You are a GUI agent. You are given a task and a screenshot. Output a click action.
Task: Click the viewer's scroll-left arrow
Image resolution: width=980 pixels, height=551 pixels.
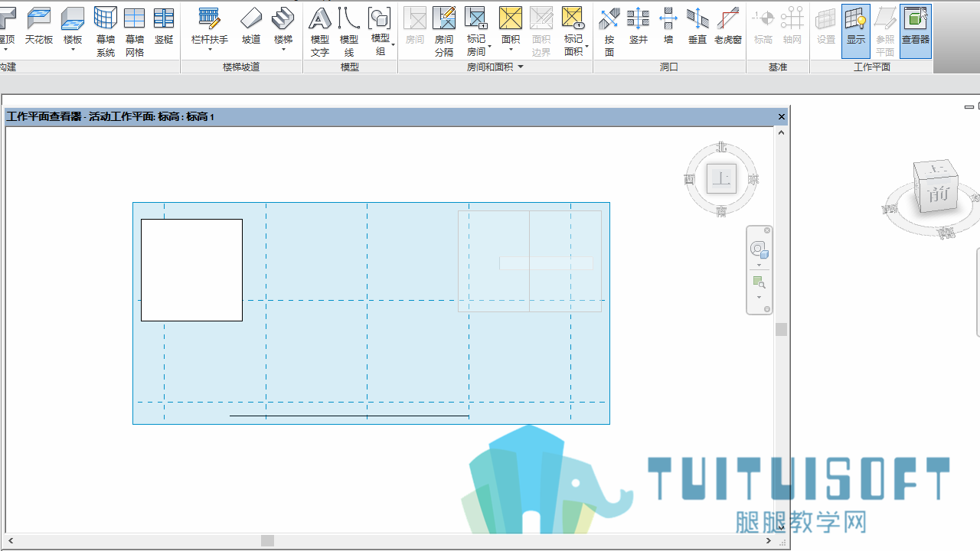pos(11,541)
